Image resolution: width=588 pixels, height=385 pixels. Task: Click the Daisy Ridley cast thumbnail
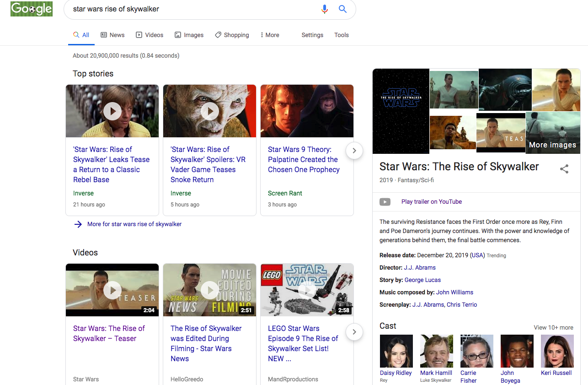tap(396, 351)
